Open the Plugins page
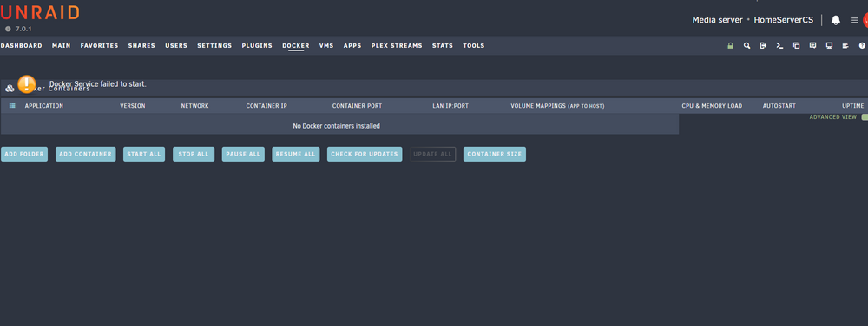This screenshot has height=326, width=868. click(257, 46)
